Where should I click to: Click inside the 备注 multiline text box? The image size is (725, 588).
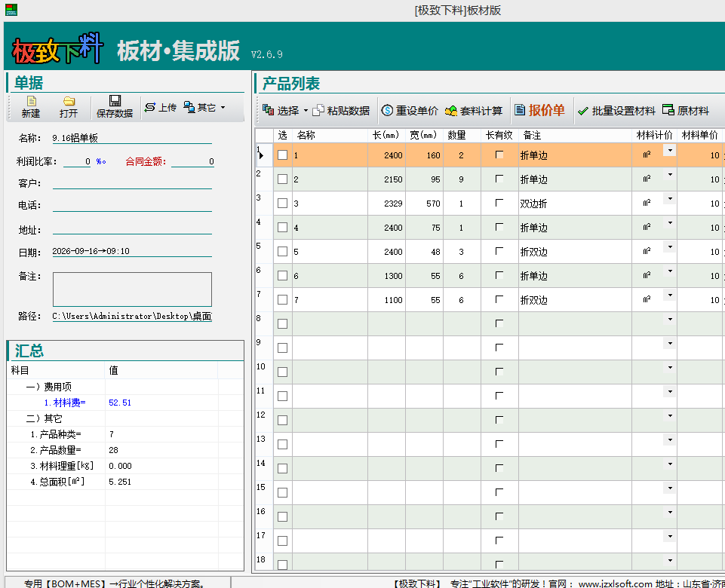132,289
